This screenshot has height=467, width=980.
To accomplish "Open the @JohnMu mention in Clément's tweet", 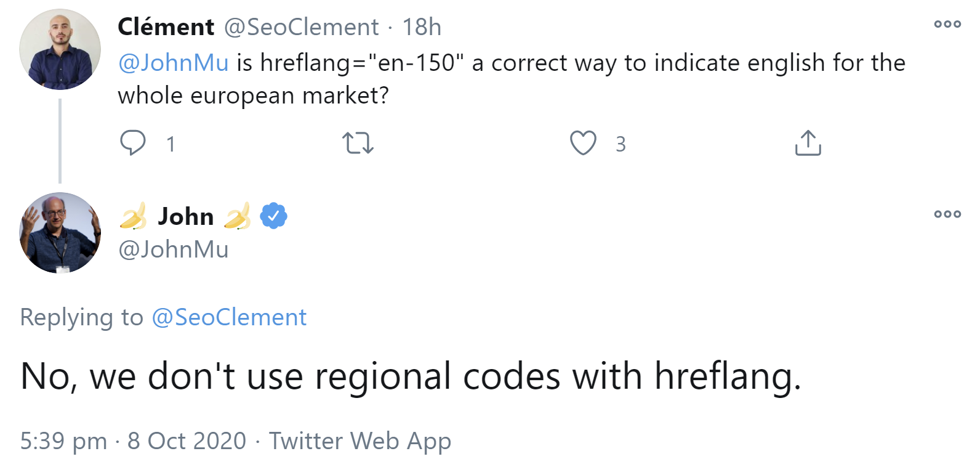I will pyautogui.click(x=173, y=62).
